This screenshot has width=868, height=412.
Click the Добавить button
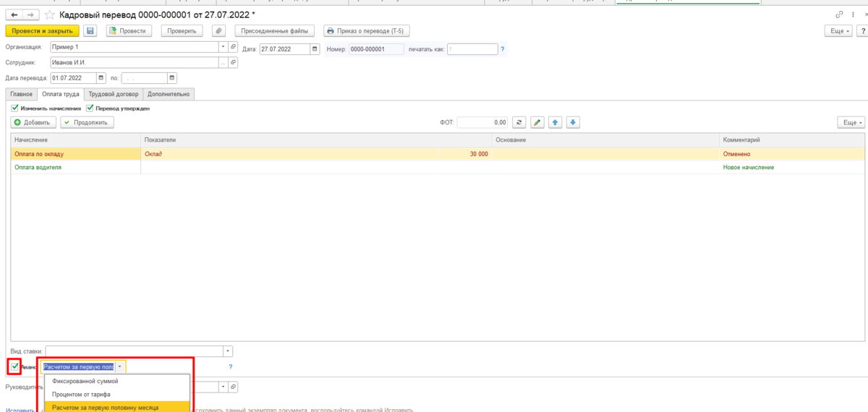tap(32, 122)
